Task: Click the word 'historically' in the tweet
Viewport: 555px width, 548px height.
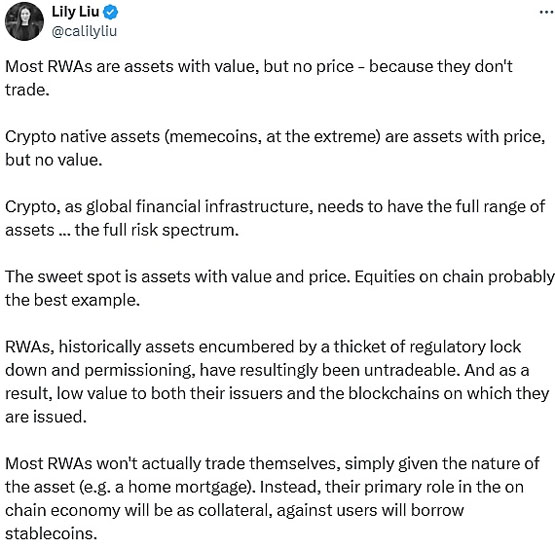Action: (x=100, y=346)
